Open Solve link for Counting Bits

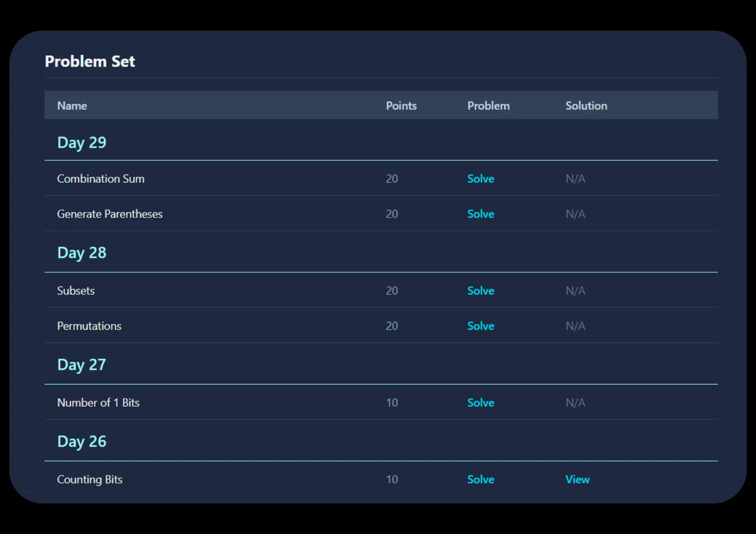480,479
